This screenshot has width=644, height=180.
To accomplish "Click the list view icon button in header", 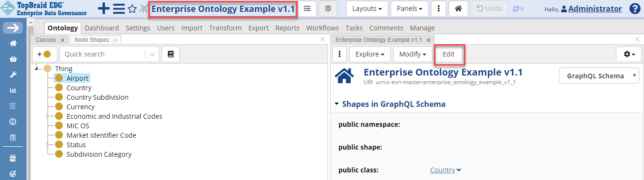I will pyautogui.click(x=307, y=9).
